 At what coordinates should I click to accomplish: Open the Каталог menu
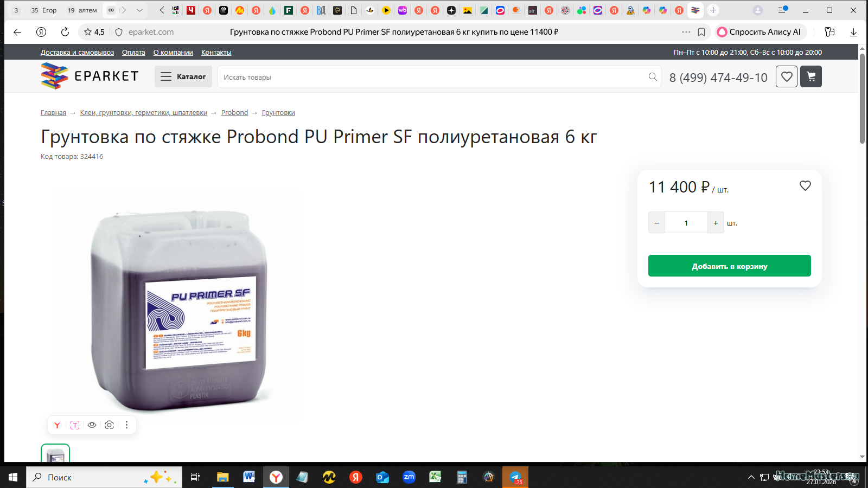click(183, 76)
